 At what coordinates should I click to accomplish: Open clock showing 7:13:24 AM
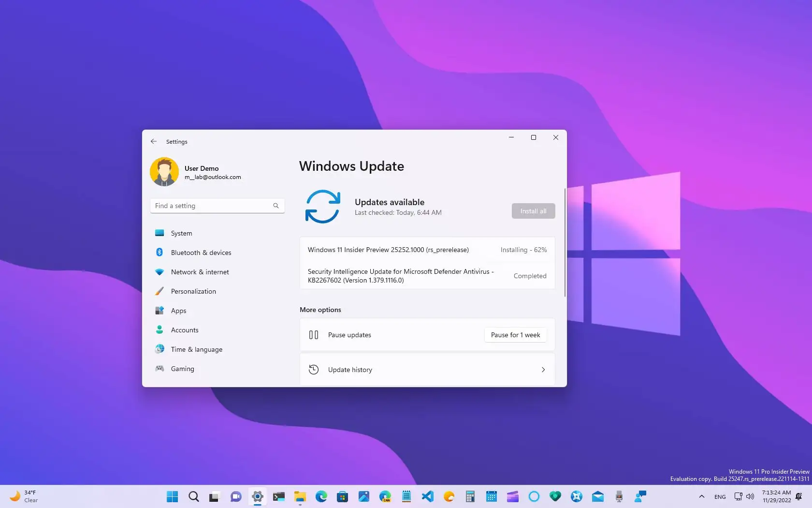tap(777, 496)
